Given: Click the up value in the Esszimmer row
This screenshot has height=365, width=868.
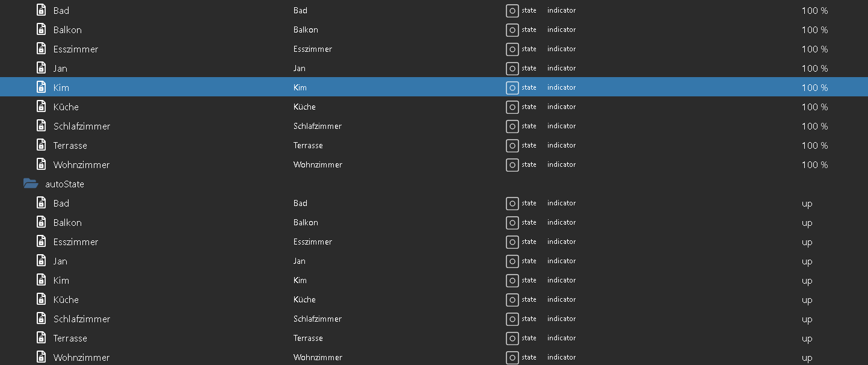Looking at the screenshot, I should coord(807,242).
